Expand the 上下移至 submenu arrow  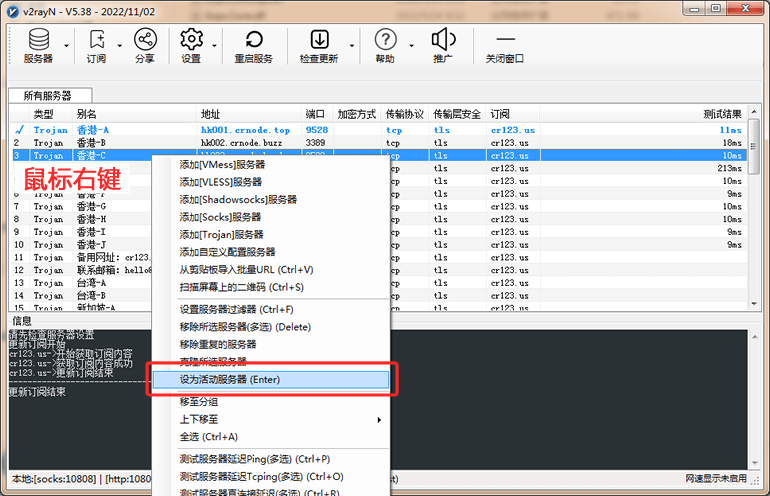pyautogui.click(x=379, y=419)
